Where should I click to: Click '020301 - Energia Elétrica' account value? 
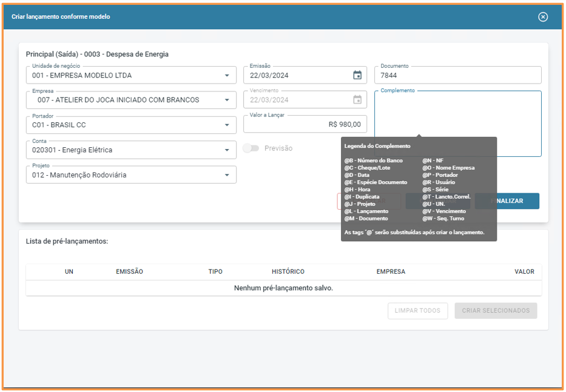point(72,150)
